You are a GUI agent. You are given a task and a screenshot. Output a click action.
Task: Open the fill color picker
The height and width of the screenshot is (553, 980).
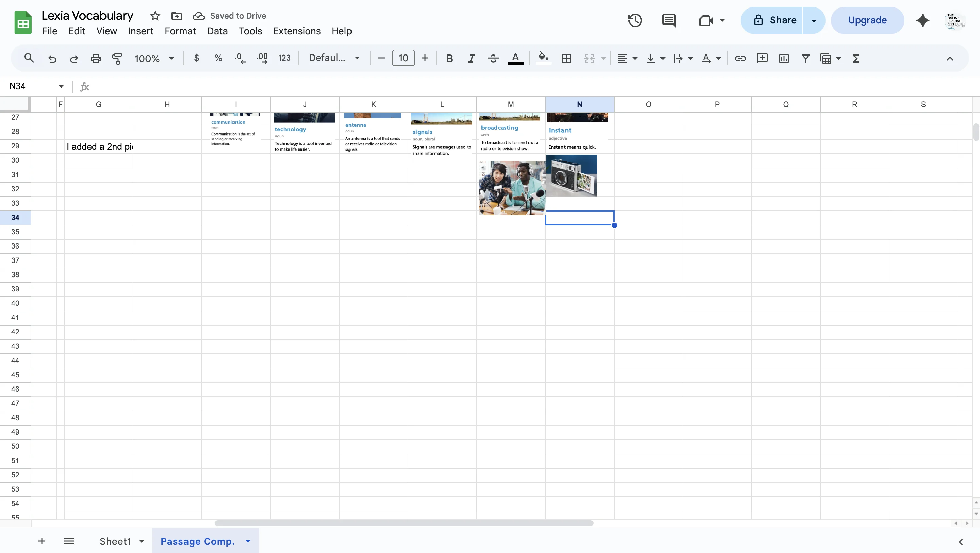point(543,58)
